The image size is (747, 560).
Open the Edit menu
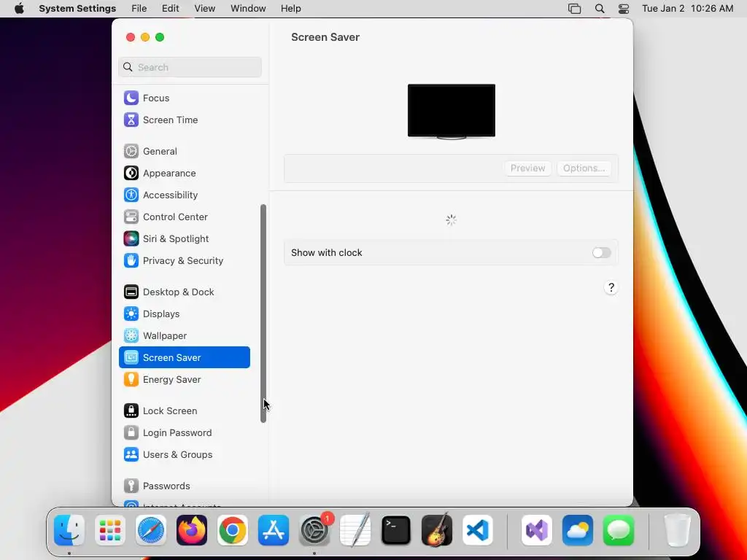[170, 9]
